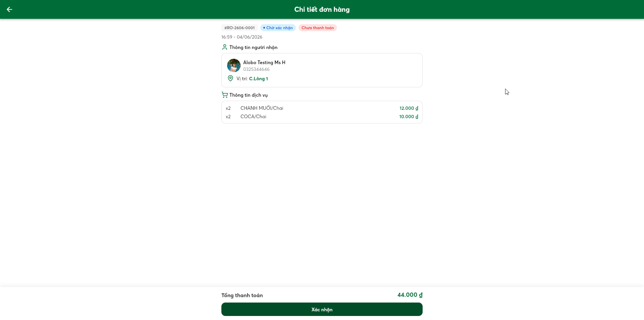Select order ID badge #RO-2606-0001

click(x=239, y=28)
